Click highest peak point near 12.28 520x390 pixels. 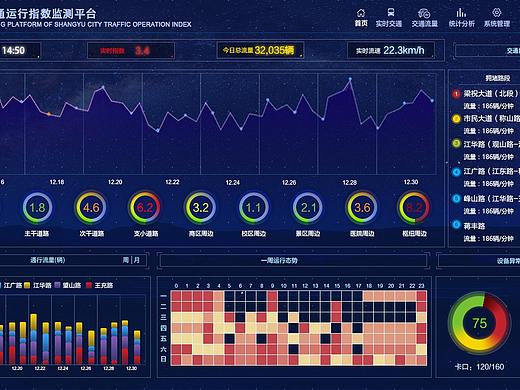pyautogui.click(x=350, y=79)
